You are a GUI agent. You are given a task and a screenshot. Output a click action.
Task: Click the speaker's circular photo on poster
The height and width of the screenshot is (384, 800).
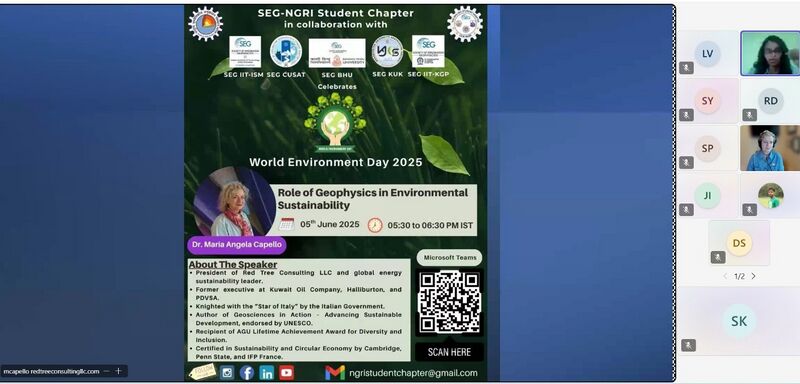click(235, 201)
